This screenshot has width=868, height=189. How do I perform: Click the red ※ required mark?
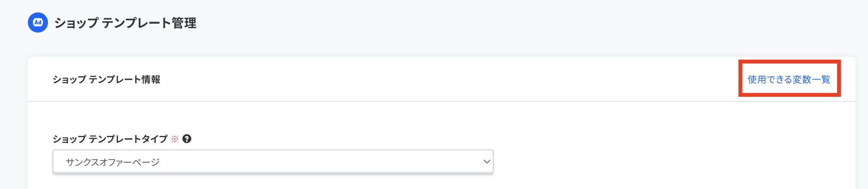tap(175, 139)
